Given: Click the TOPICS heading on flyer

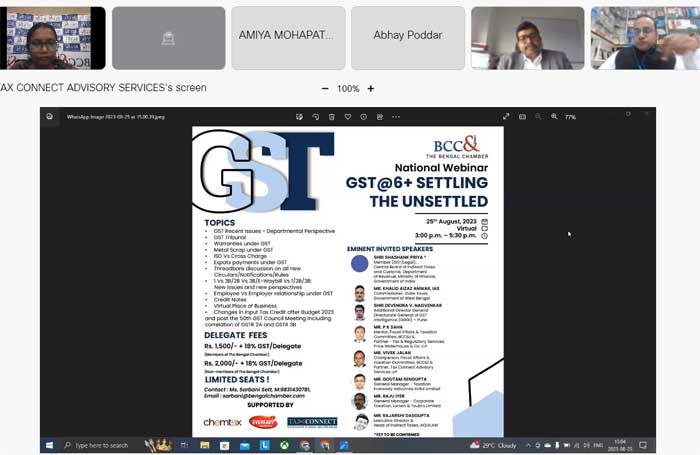Looking at the screenshot, I should pos(220,222).
